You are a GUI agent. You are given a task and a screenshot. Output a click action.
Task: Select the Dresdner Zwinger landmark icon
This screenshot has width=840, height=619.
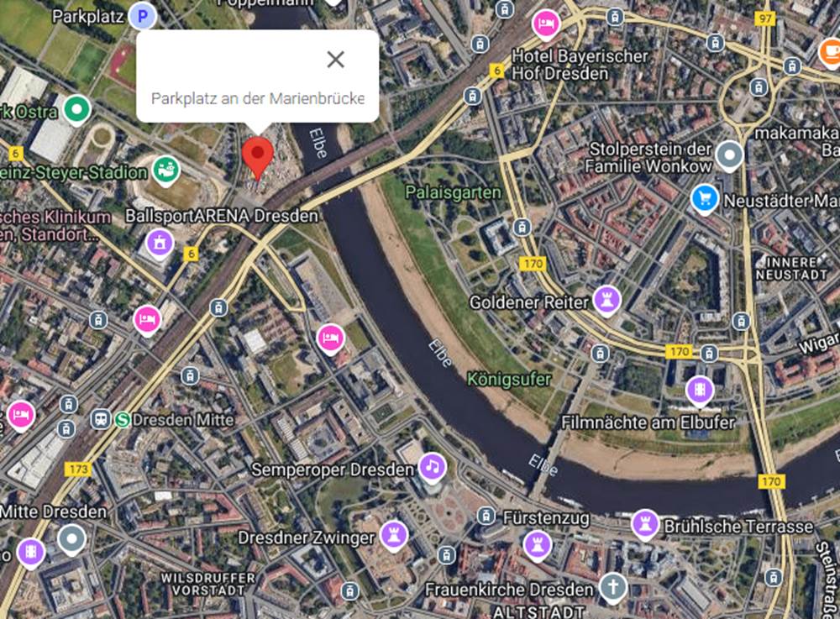point(394,536)
